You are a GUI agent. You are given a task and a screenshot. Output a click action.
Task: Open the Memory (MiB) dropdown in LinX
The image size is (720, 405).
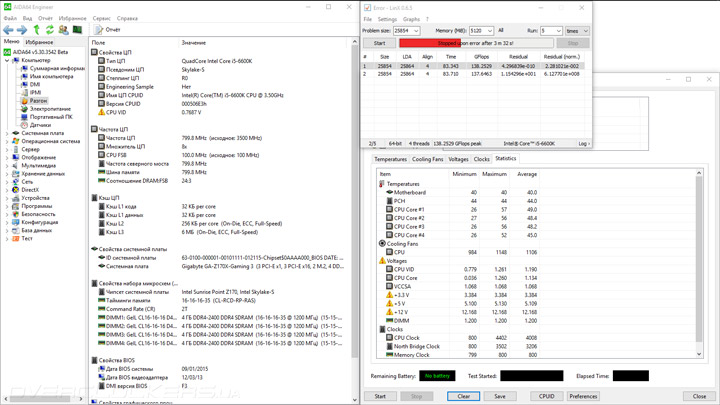[x=489, y=31]
